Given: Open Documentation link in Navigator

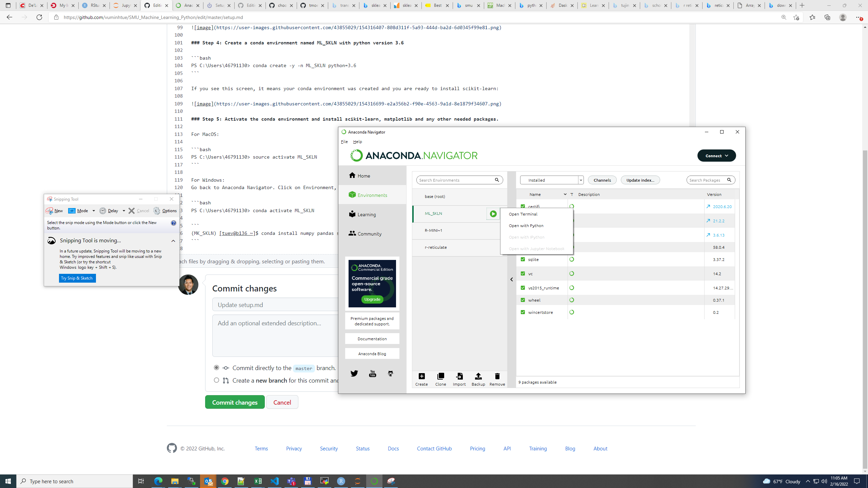Looking at the screenshot, I should [x=372, y=339].
